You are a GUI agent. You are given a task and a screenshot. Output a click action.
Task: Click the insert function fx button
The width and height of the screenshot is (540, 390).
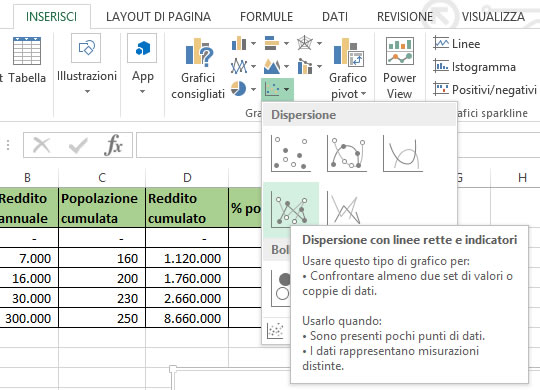pos(113,145)
